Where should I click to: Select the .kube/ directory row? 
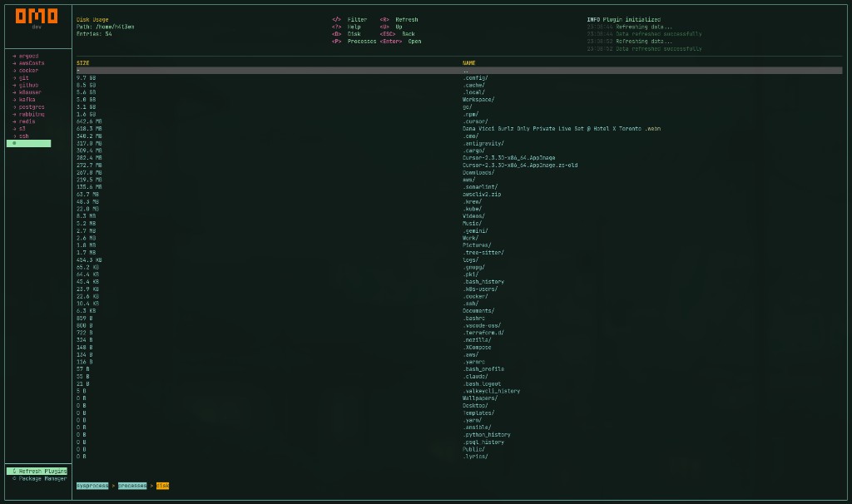pos(459,209)
